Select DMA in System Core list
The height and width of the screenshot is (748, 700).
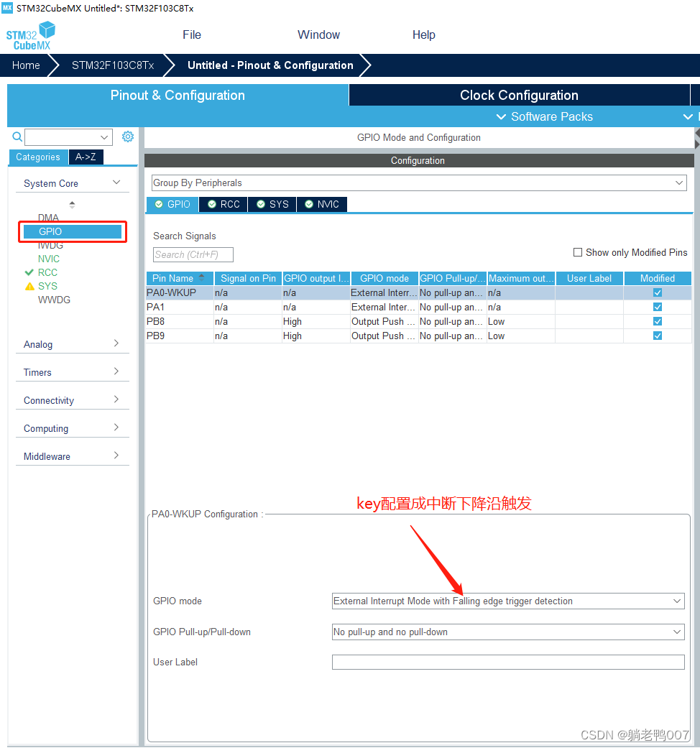click(x=48, y=218)
